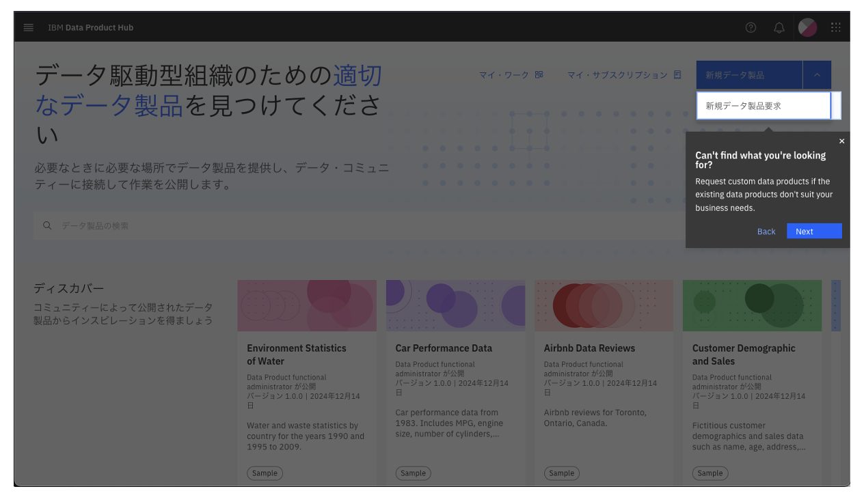Open the application switcher grid icon
The width and height of the screenshot is (864, 504).
pyautogui.click(x=835, y=27)
